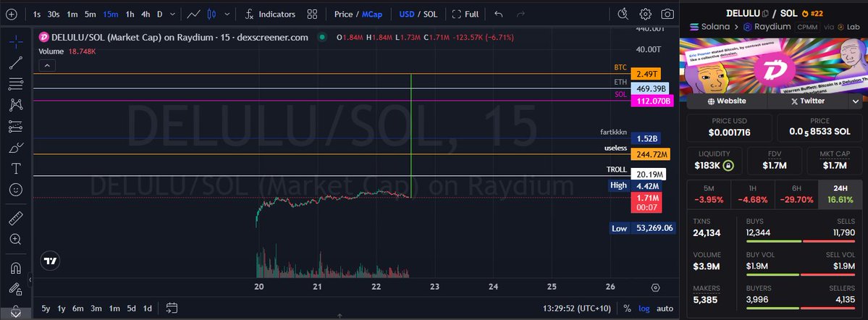Click the candlestick chart style icon
The width and height of the screenshot is (868, 320).
tap(211, 14)
